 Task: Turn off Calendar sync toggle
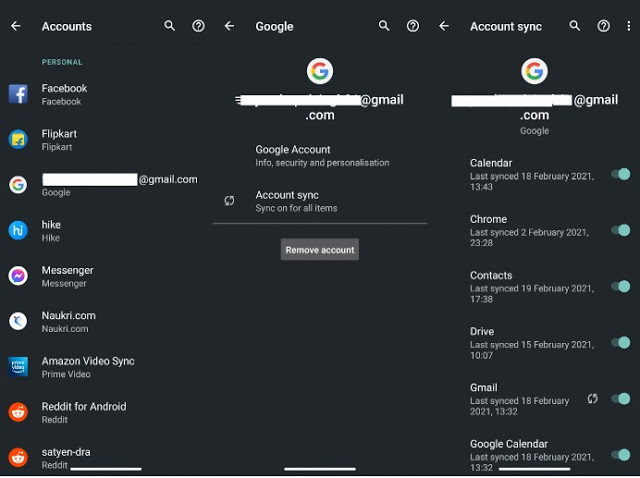(x=621, y=174)
